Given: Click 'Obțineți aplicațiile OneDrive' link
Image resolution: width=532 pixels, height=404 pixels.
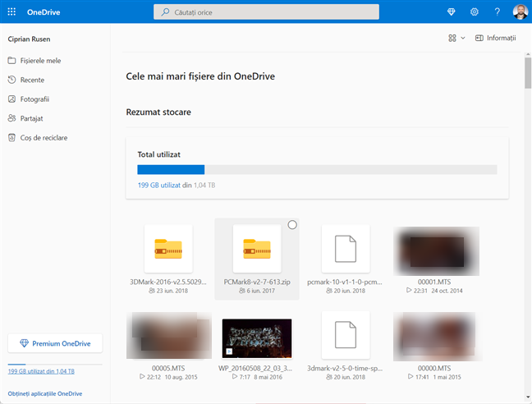Looking at the screenshot, I should coord(45,394).
